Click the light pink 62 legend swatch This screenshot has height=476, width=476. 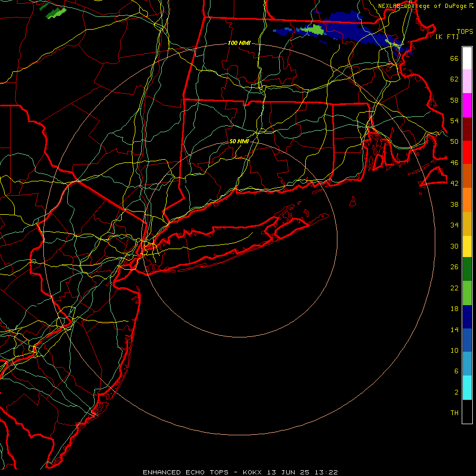coord(467,81)
